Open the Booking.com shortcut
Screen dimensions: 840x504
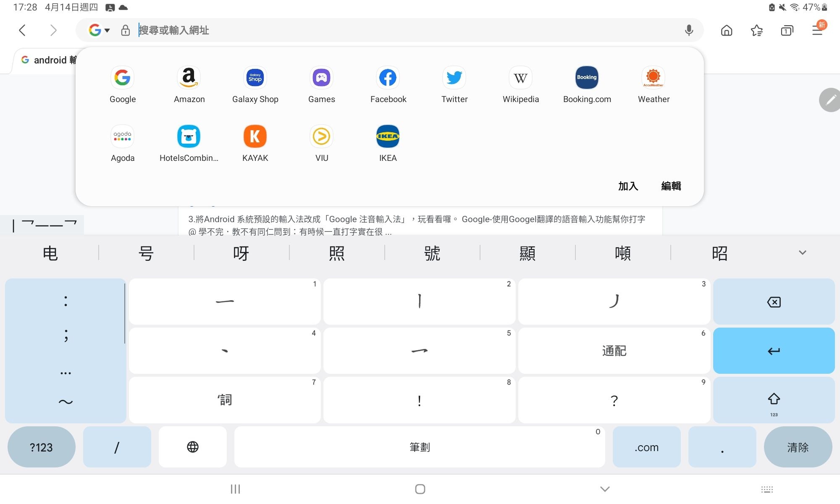coord(587,85)
